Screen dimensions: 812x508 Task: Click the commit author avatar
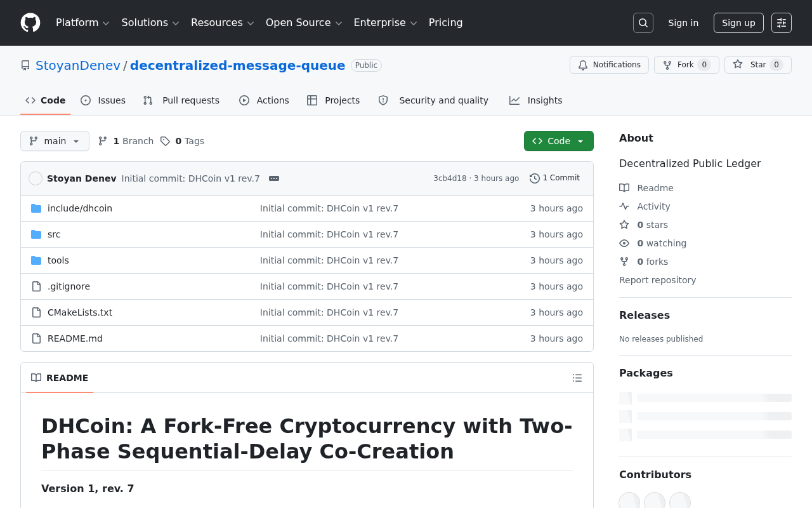tap(36, 178)
